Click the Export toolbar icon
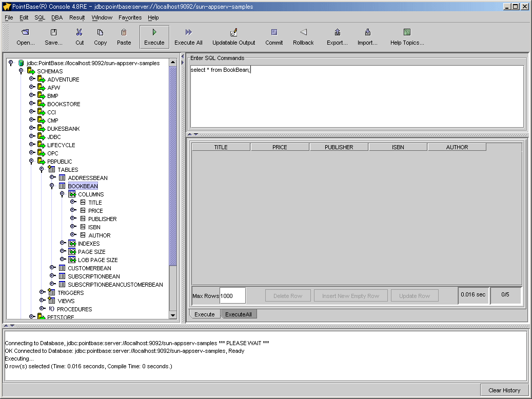The width and height of the screenshot is (532, 399). click(337, 32)
